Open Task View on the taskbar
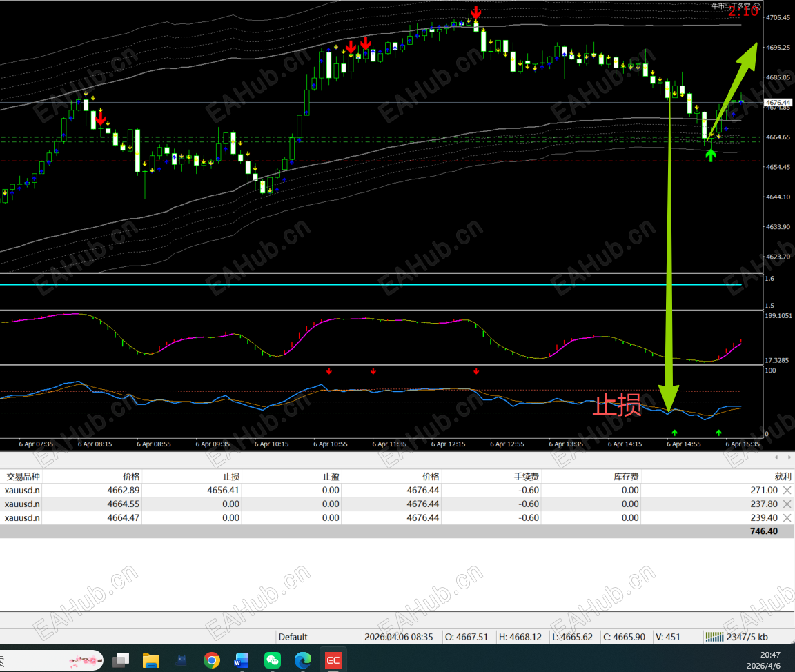Screen dimensions: 795x672 (121, 661)
